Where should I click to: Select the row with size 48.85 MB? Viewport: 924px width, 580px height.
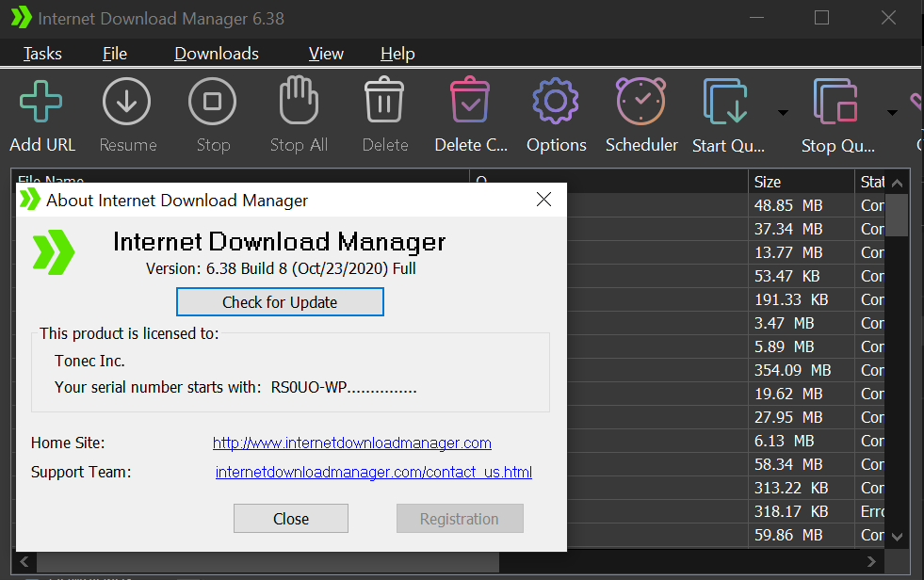(725, 205)
